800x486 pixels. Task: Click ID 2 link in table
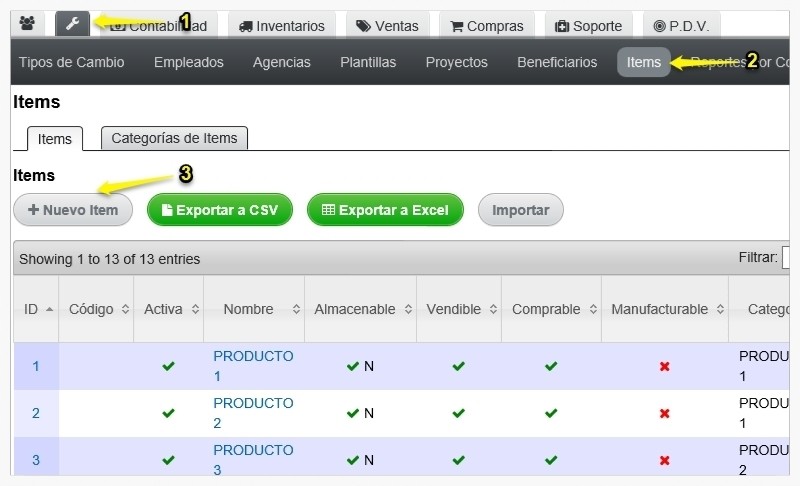pos(36,413)
